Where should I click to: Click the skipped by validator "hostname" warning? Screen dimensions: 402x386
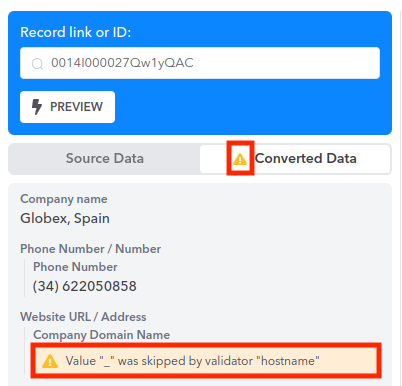click(206, 361)
